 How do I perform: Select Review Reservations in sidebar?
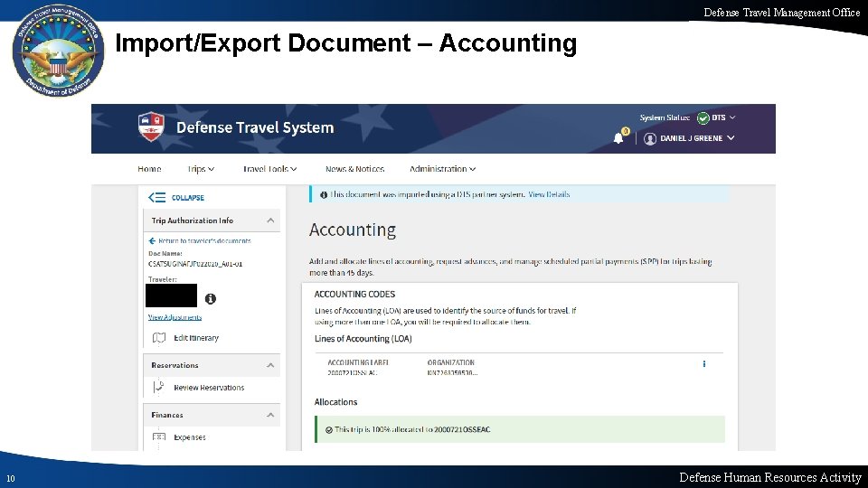[209, 388]
